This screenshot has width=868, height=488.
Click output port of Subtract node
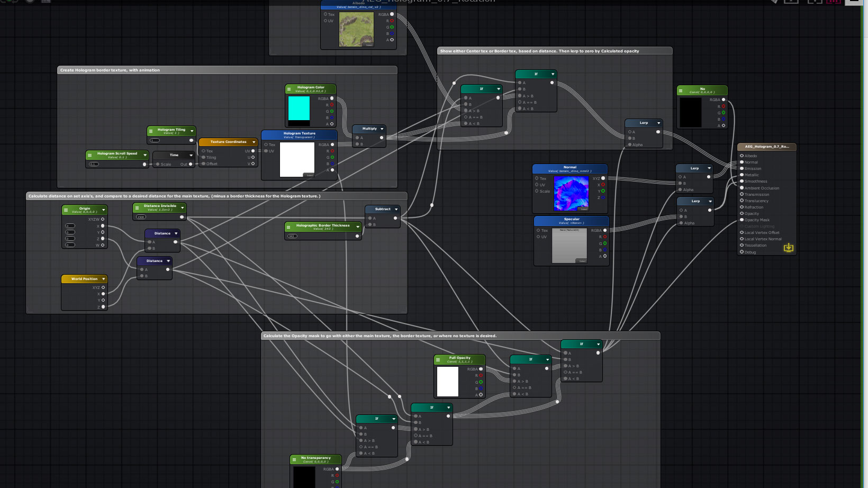395,218
